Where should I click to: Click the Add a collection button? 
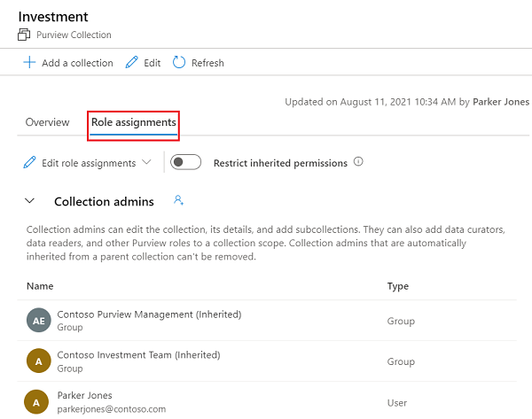[77, 63]
